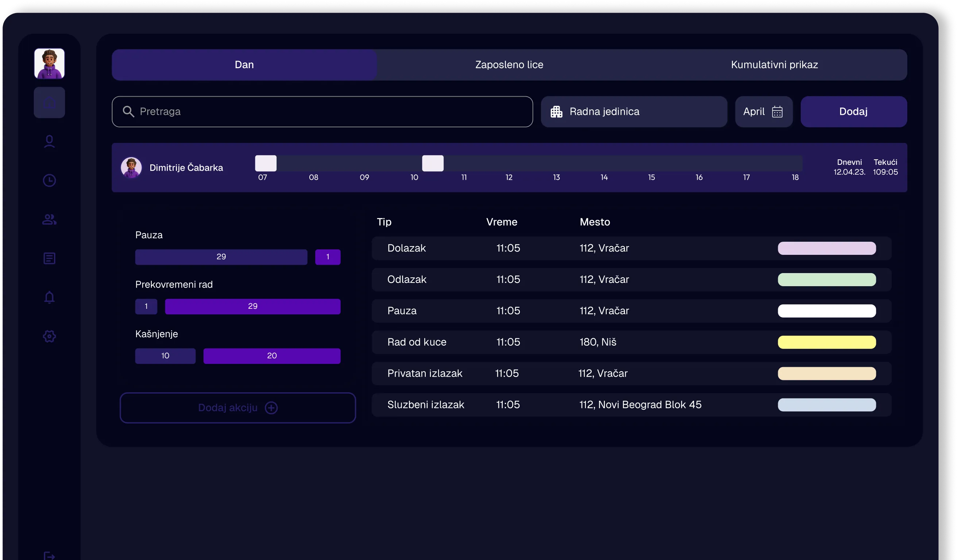Open the April month selector
Viewport: 958px width, 560px height.
click(x=754, y=112)
